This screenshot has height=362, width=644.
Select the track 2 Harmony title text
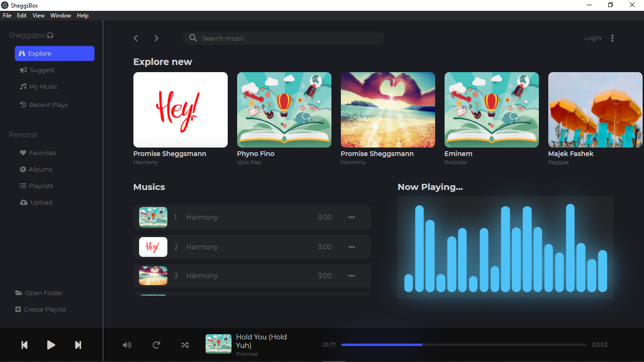pyautogui.click(x=202, y=247)
